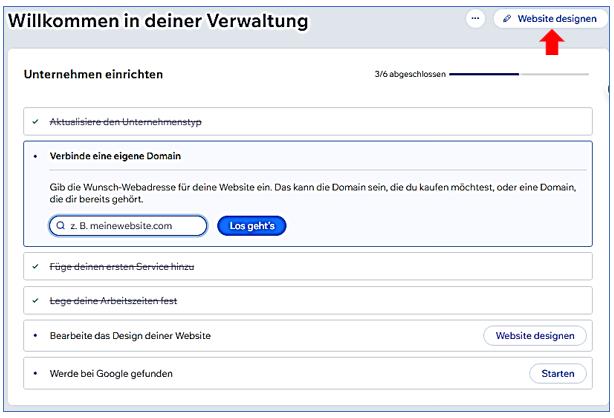Open the completed Aktualisiere den Unternehmenstyp step
The image size is (614, 418).
click(x=125, y=122)
